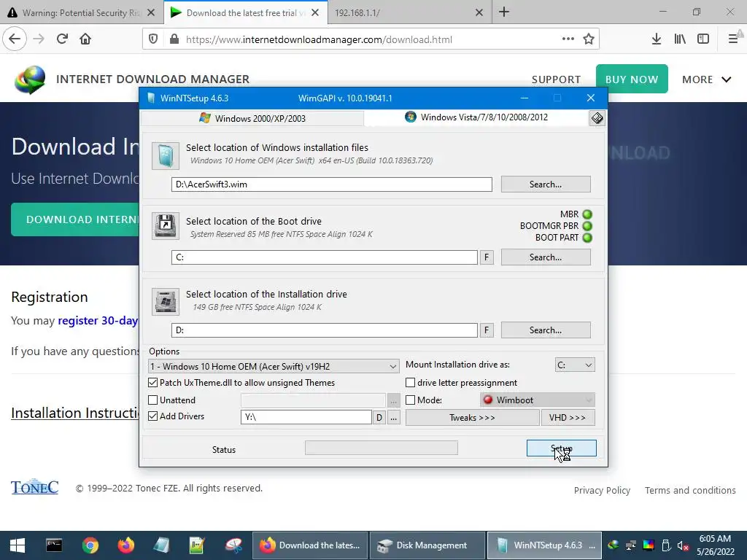This screenshot has width=747, height=560.
Task: Click the Internet Download Manager logo
Action: 30,79
